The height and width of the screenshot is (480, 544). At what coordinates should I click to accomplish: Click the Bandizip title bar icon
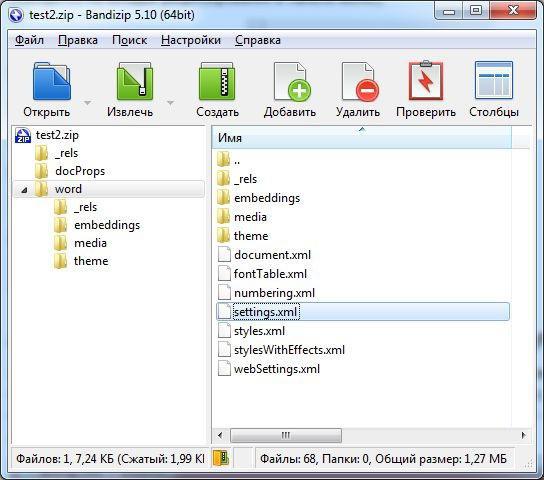pyautogui.click(x=16, y=15)
